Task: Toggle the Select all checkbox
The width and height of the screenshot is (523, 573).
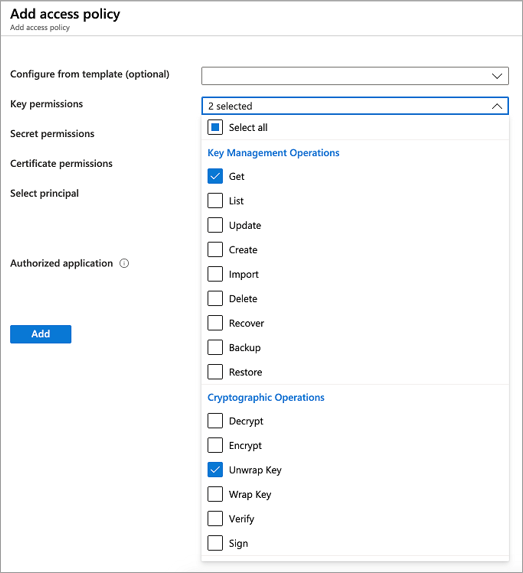Action: coord(215,127)
